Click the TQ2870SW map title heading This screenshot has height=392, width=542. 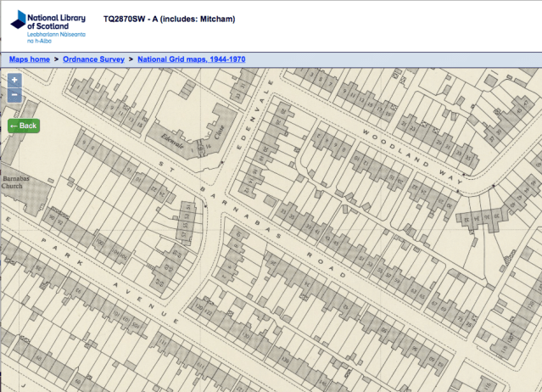pos(169,19)
